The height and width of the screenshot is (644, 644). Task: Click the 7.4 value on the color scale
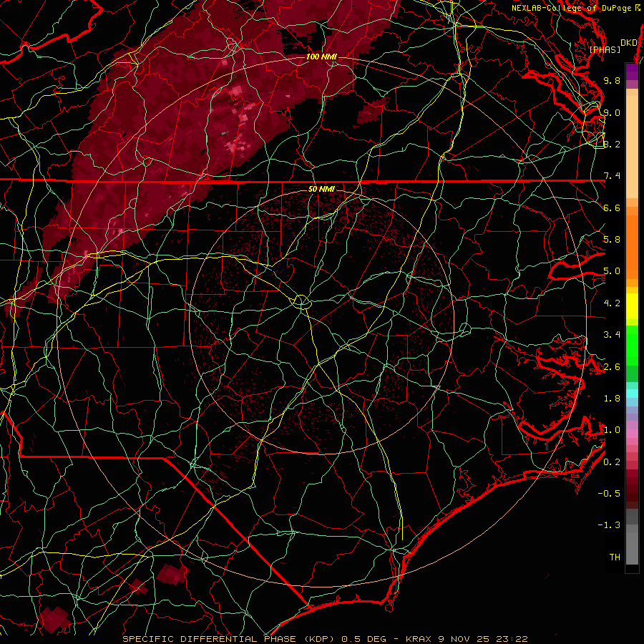612,176
